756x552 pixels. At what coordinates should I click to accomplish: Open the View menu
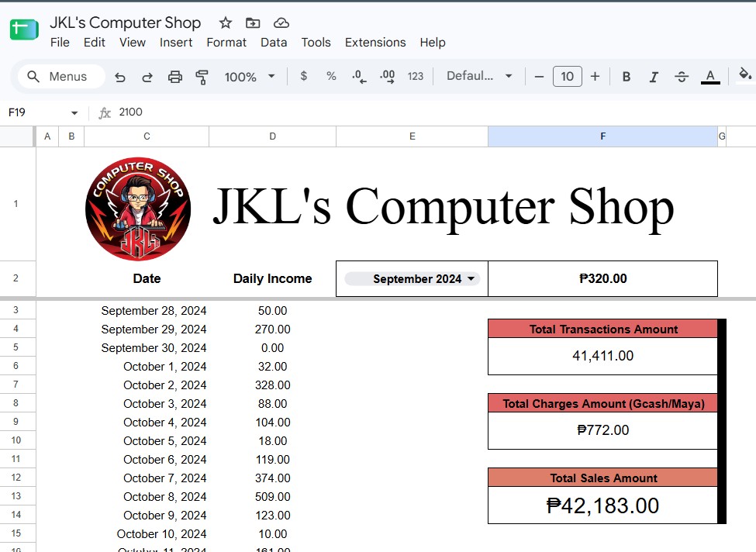click(x=133, y=43)
